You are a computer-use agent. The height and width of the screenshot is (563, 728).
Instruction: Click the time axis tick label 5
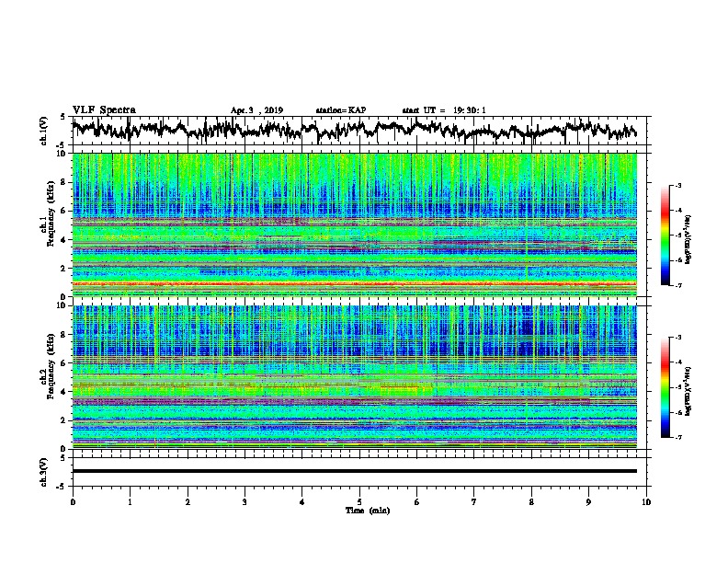(x=359, y=501)
